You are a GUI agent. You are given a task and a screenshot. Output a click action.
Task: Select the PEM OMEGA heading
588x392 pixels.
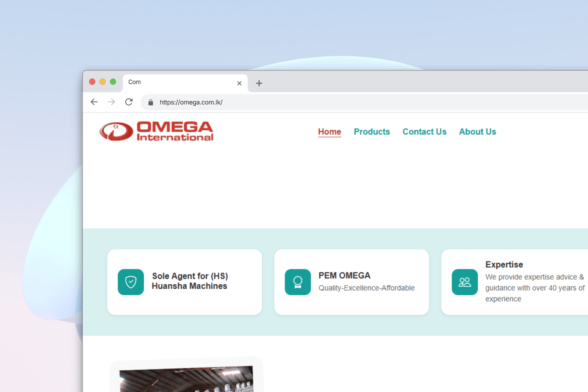tap(344, 276)
